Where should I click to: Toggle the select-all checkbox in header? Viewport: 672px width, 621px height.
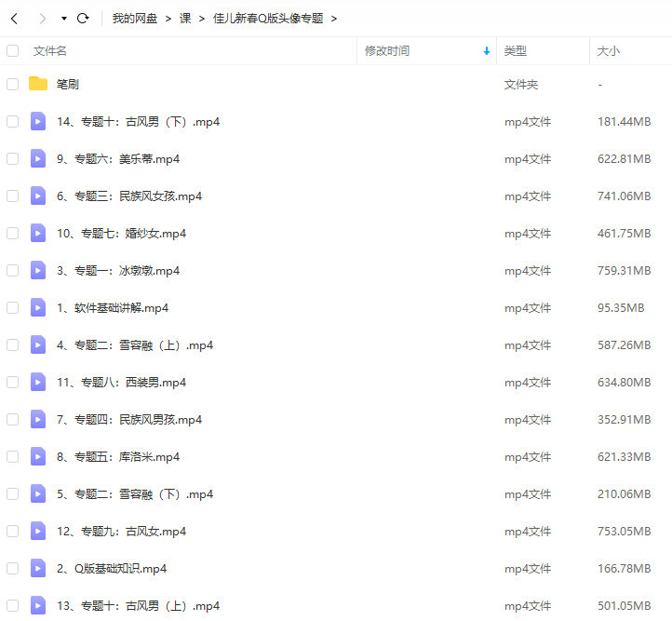(13, 51)
